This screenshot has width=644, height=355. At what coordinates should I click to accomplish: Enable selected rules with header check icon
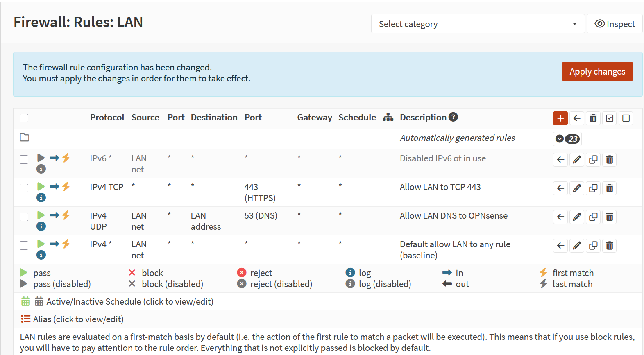610,118
